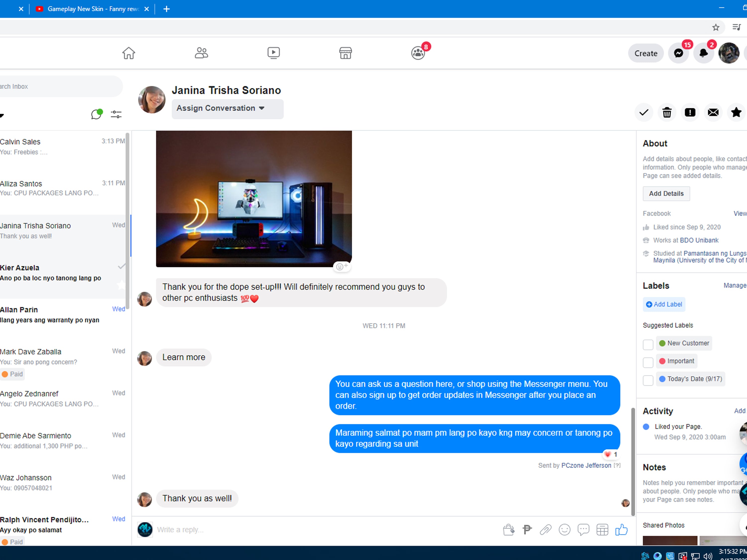Screen dimensions: 747x560
Task: Expand the Assign Conversation dropdown
Action: coord(227,108)
